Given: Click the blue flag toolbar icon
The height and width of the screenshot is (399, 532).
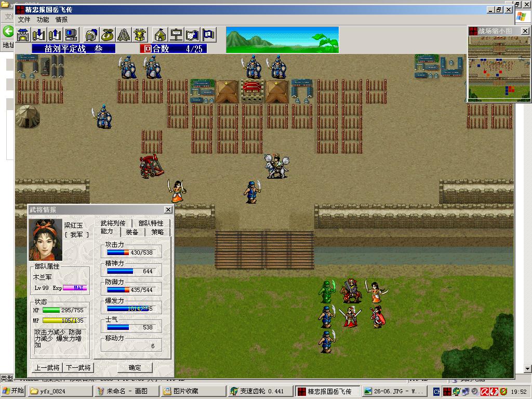Looking at the screenshot, I should click(x=209, y=35).
